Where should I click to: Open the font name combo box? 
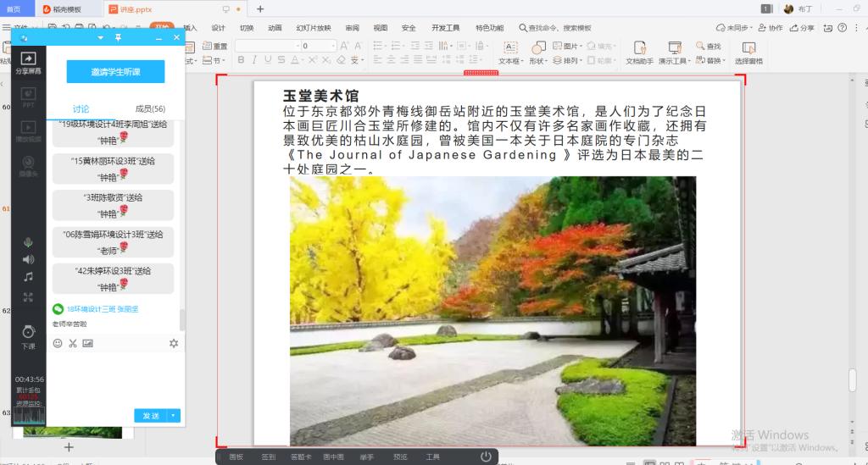pyautogui.click(x=268, y=46)
